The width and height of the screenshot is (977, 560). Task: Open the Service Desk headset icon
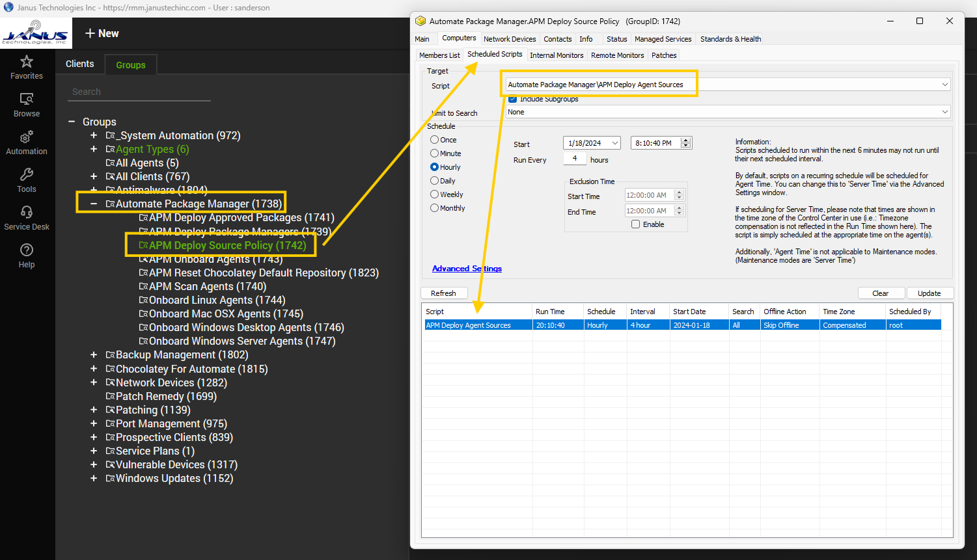tap(26, 212)
